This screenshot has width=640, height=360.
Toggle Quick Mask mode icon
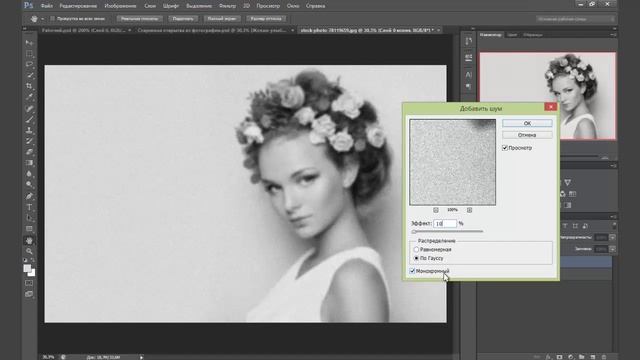click(29, 283)
